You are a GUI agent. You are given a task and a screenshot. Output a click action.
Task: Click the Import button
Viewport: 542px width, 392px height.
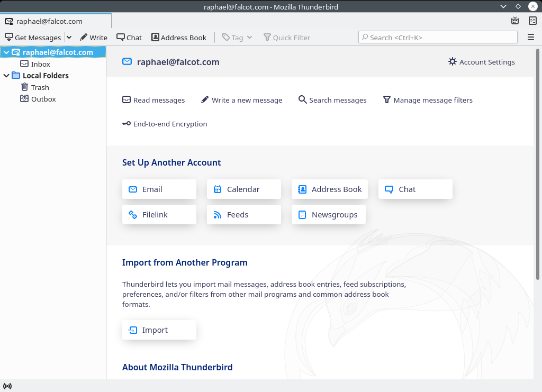[159, 330]
